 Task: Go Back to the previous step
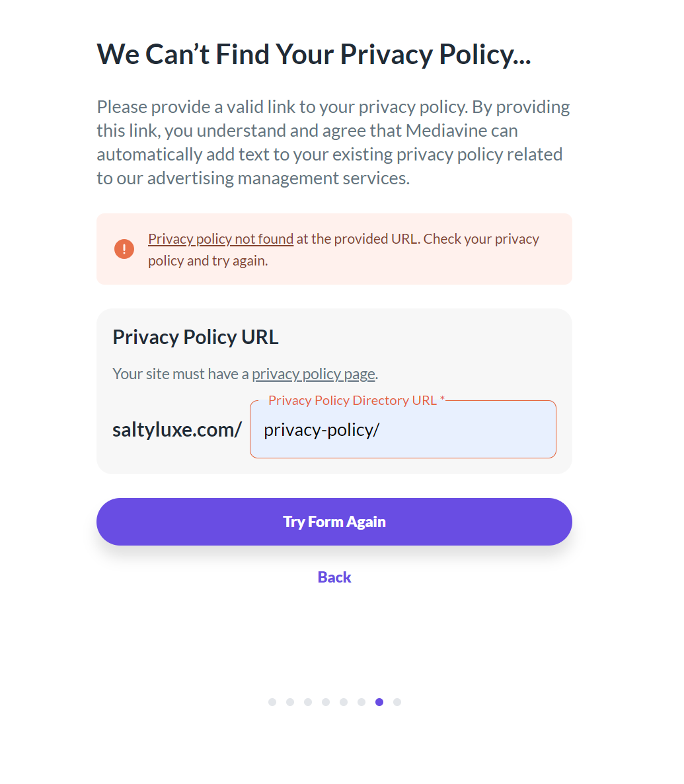tap(334, 577)
